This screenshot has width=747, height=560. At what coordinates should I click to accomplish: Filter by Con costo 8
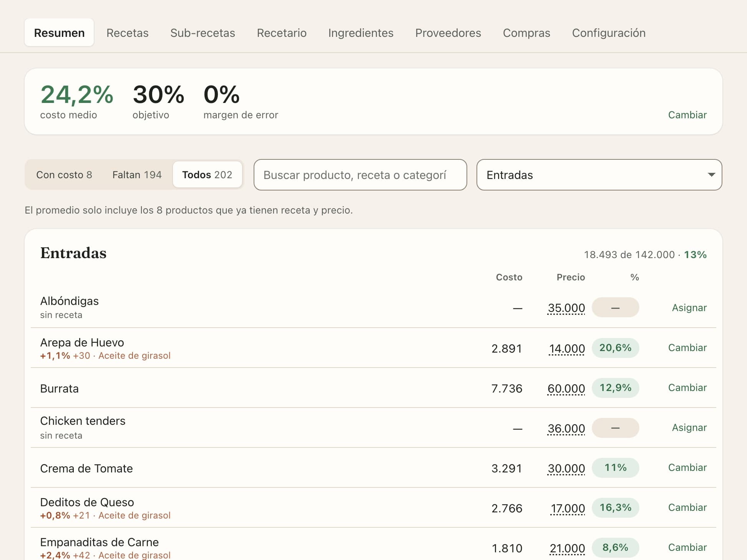point(64,175)
